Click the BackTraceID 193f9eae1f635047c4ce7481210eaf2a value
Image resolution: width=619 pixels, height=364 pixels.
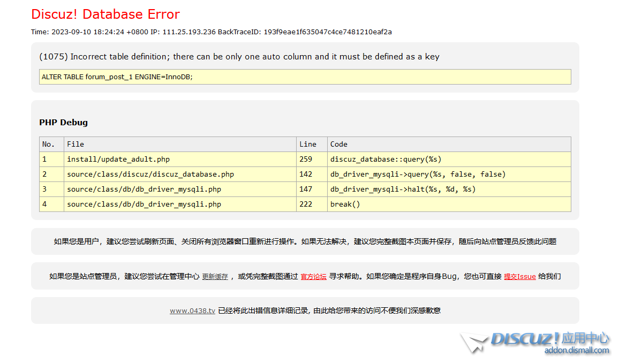328,32
